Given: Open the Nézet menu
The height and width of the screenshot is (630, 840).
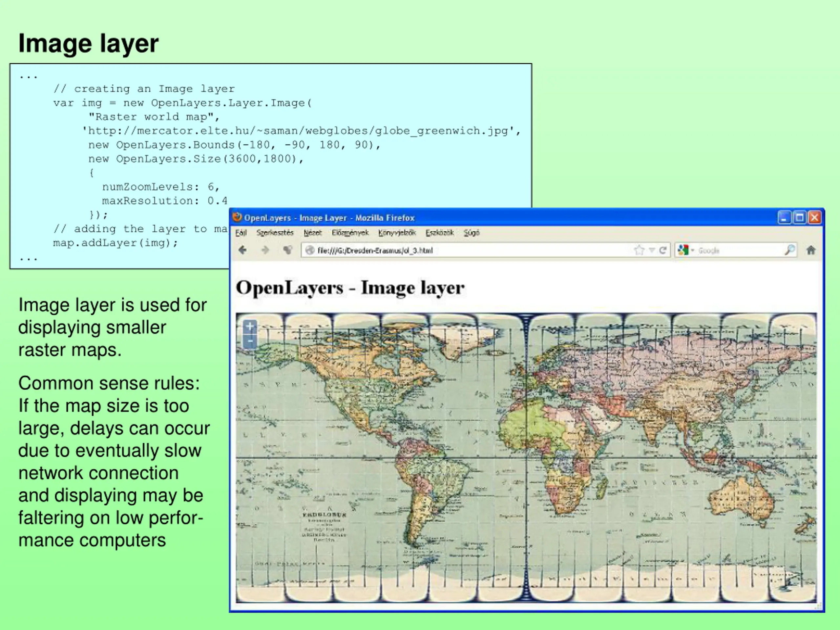Looking at the screenshot, I should [x=312, y=233].
